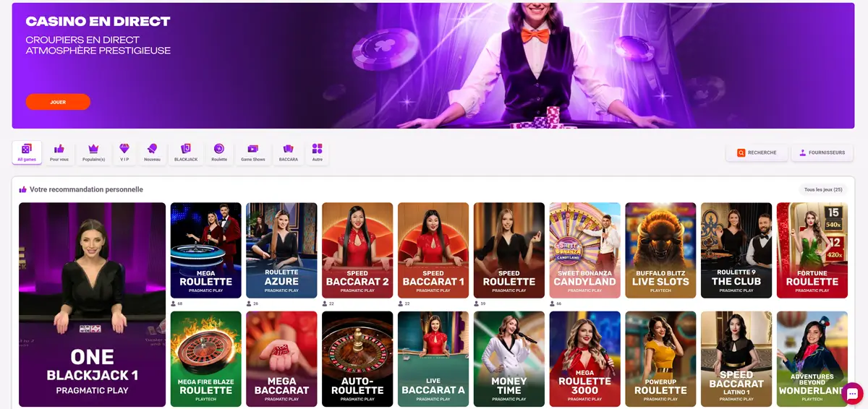
Task: Launch Fortune Roulette game card
Action: (812, 250)
